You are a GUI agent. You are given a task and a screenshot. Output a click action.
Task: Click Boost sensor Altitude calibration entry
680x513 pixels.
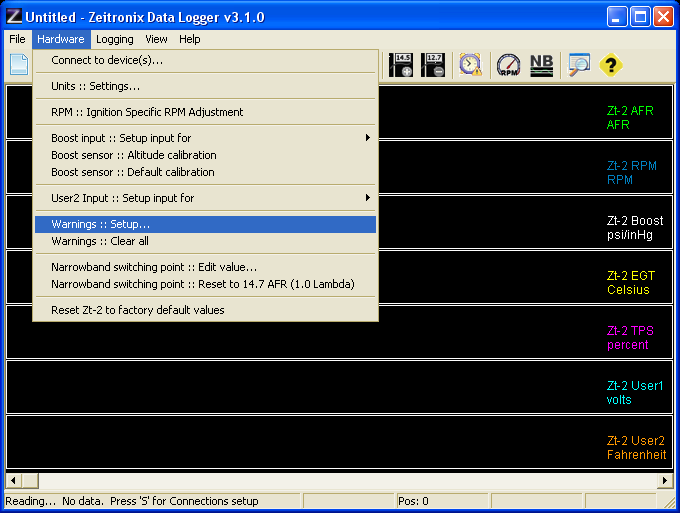pos(133,155)
